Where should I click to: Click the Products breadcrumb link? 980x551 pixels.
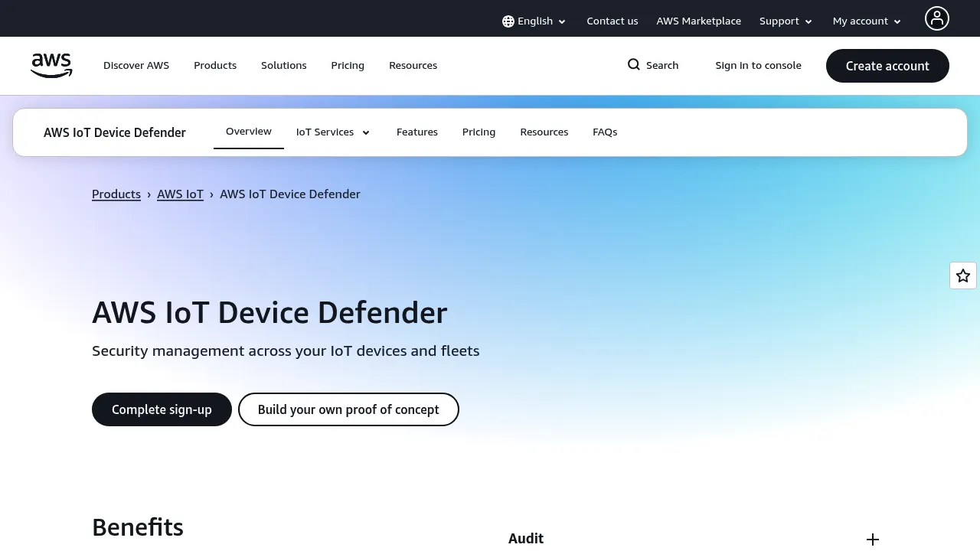point(116,194)
